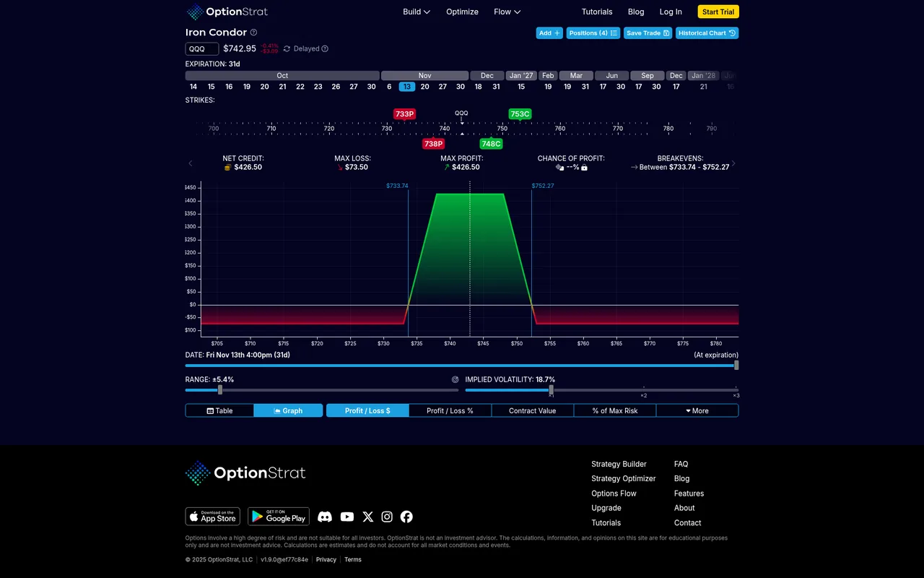Open the Positions (4) list
The height and width of the screenshot is (578, 924).
click(x=593, y=33)
